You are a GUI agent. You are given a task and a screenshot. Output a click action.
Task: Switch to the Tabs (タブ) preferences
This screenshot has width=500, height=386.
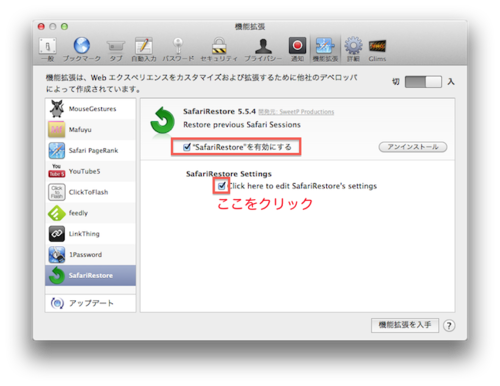(116, 49)
